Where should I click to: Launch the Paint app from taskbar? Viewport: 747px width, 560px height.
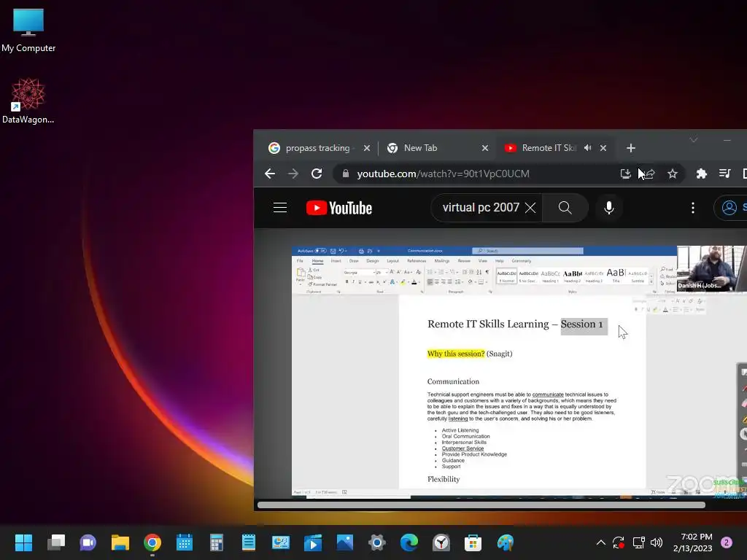pos(506,542)
